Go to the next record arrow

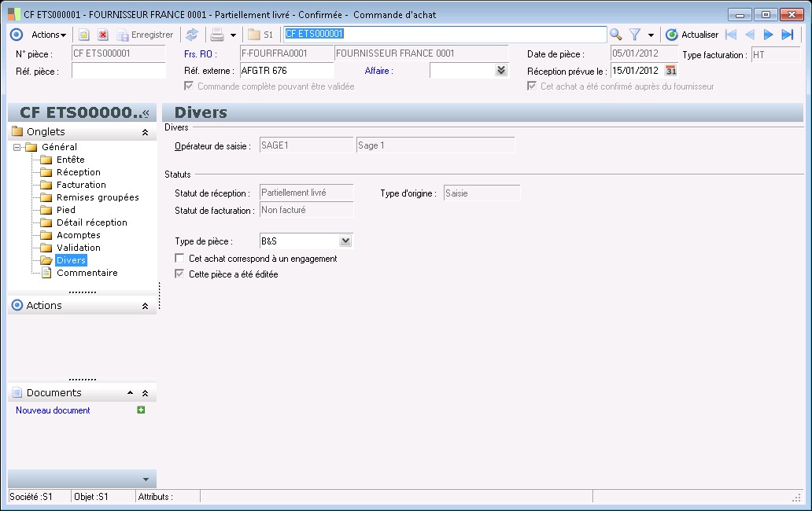pyautogui.click(x=769, y=35)
